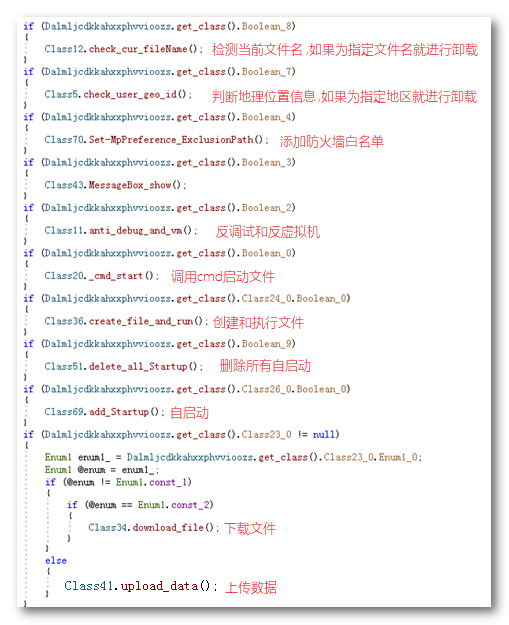Click the delete_all_Startup method call

tap(138, 366)
